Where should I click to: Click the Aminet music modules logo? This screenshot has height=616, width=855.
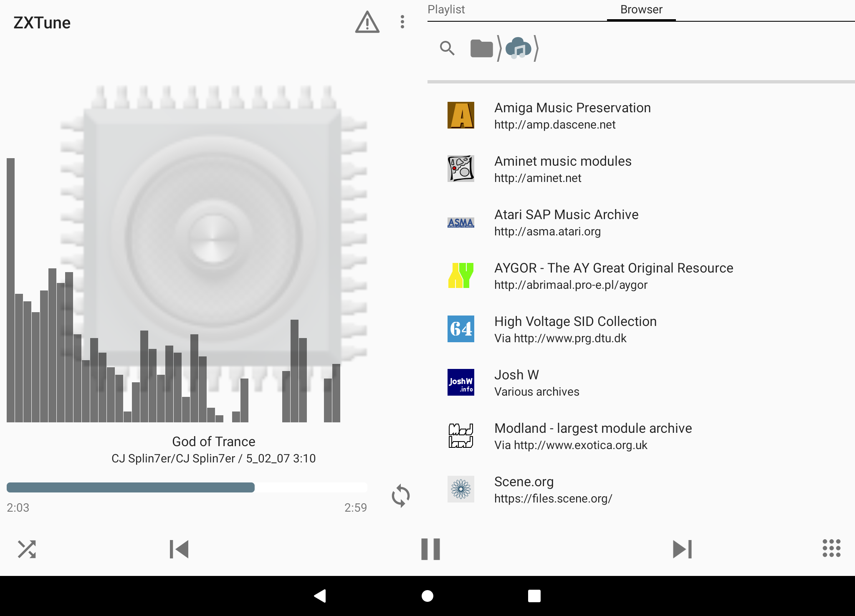point(461,169)
